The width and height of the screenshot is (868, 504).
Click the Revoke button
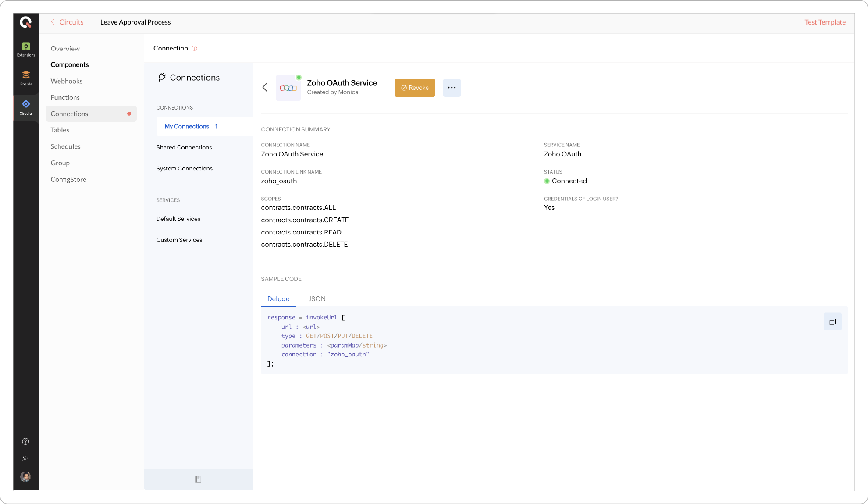(x=415, y=88)
